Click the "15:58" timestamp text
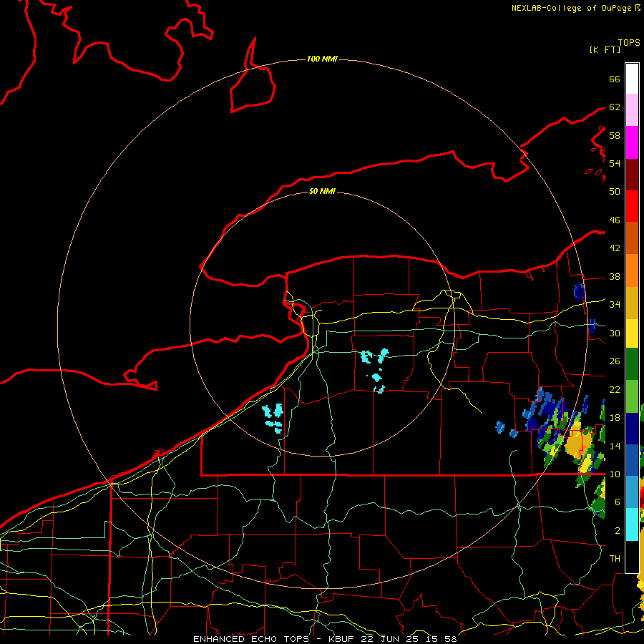Viewport: 644px width, 644px height. 441,639
